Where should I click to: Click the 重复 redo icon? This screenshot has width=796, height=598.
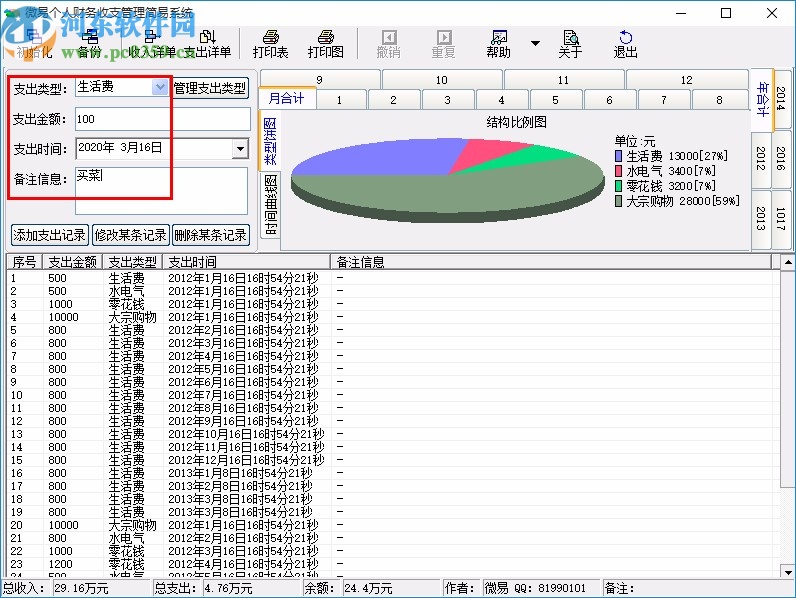tap(444, 43)
